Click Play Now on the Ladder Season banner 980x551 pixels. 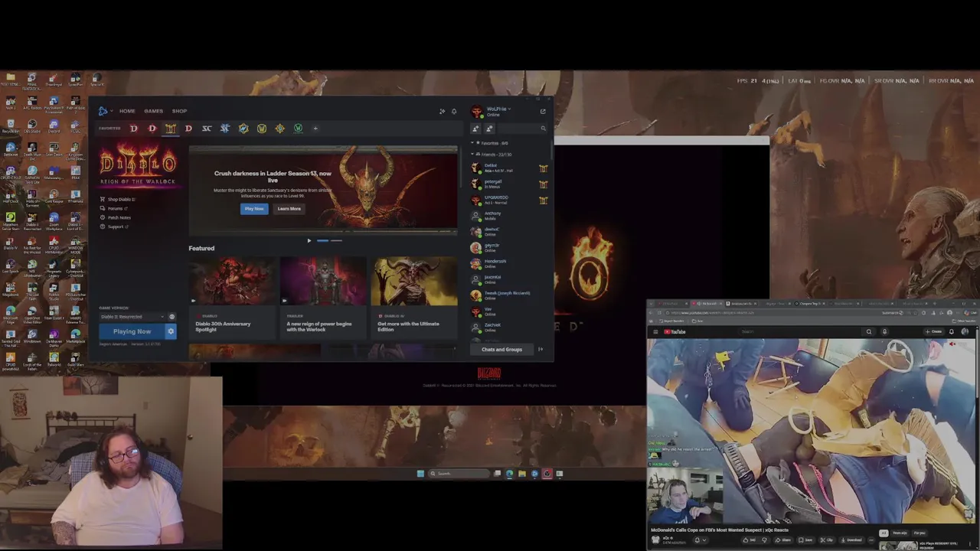[254, 209]
